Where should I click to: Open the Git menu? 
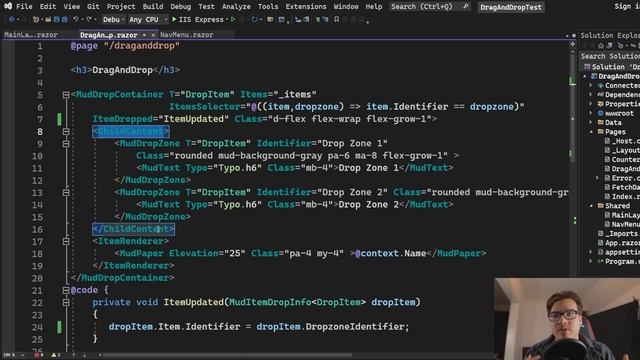(93, 7)
